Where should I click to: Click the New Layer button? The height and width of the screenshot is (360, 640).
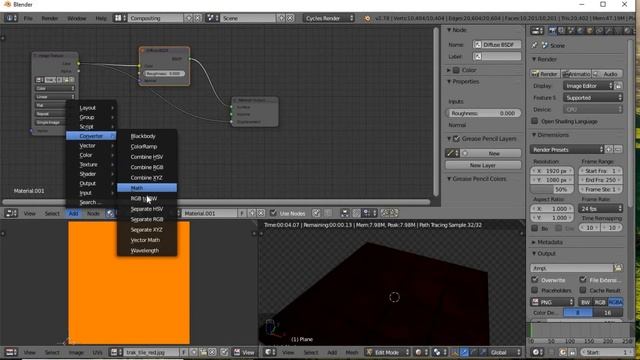coord(483,165)
